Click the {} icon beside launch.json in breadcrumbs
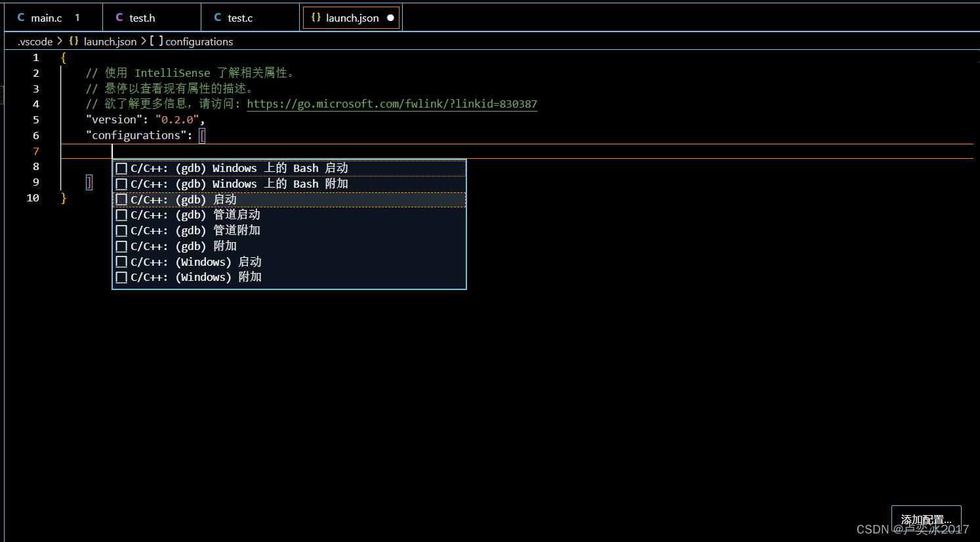The image size is (980, 542). point(73,41)
